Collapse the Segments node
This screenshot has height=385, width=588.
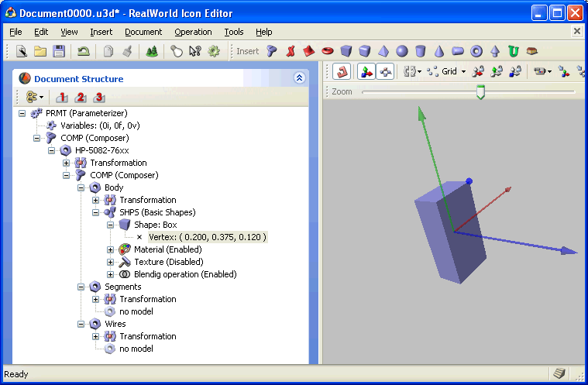(x=81, y=287)
